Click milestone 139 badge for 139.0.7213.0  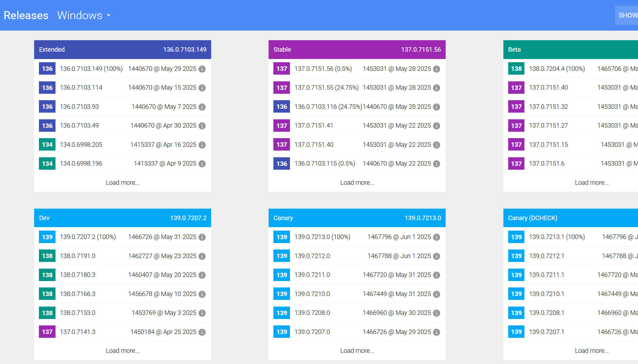tap(282, 237)
